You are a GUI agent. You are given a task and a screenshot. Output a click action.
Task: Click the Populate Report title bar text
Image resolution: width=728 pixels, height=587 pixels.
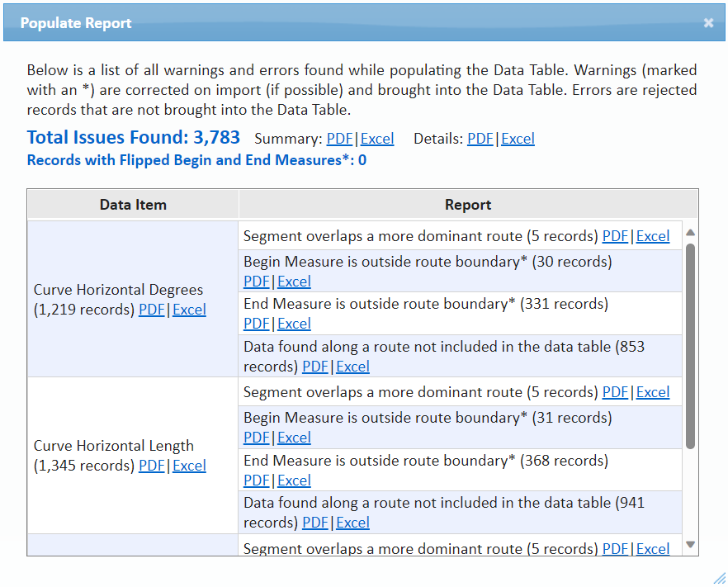76,23
